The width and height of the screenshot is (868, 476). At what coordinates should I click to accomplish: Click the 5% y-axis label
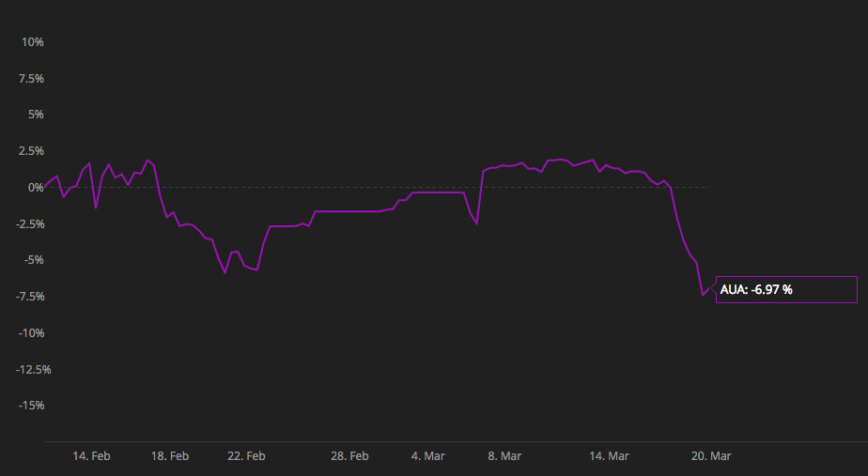[x=36, y=115]
